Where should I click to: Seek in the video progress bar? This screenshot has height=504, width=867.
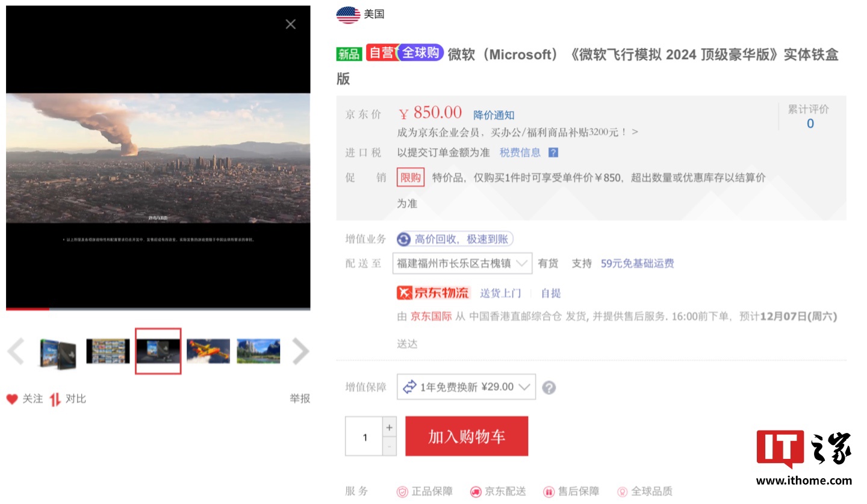pos(158,309)
